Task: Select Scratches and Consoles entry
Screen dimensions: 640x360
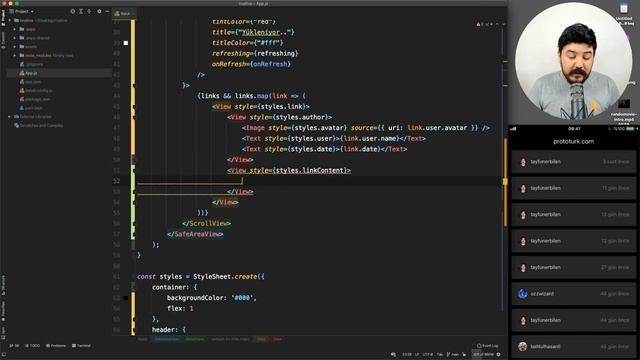Action: pyautogui.click(x=39, y=126)
